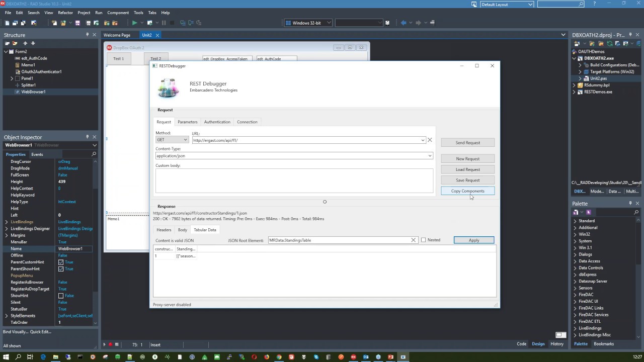644x362 pixels.
Task: Toggle the Nested checkbox
Action: (423, 240)
